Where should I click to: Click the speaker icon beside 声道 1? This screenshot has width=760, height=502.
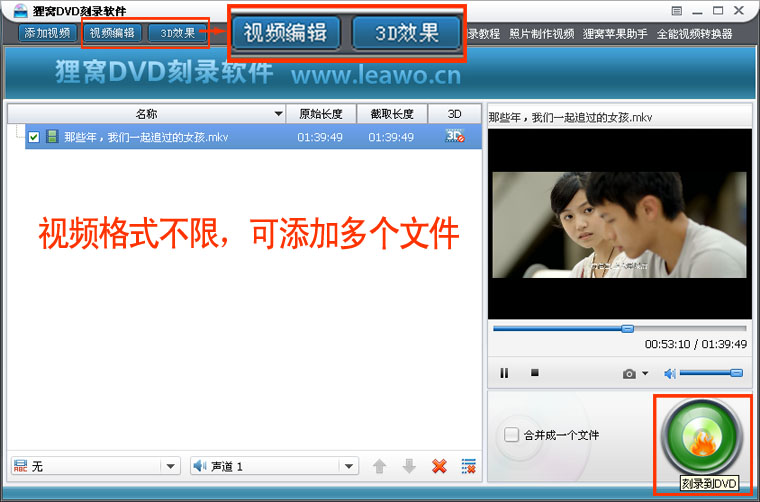(x=200, y=466)
